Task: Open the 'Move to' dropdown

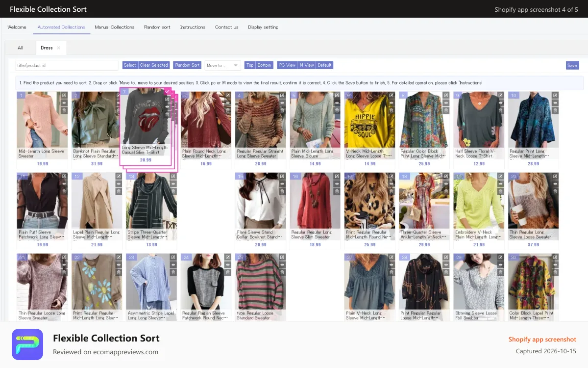Action: click(222, 65)
